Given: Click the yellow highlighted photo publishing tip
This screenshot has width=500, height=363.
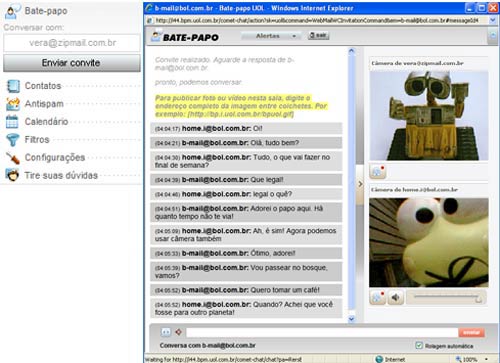Looking at the screenshot, I should [x=241, y=106].
